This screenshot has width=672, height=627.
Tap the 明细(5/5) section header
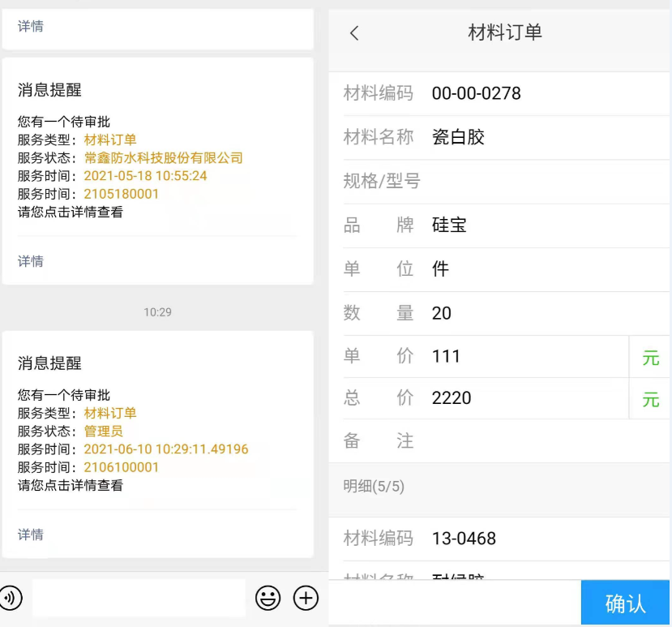tap(374, 487)
